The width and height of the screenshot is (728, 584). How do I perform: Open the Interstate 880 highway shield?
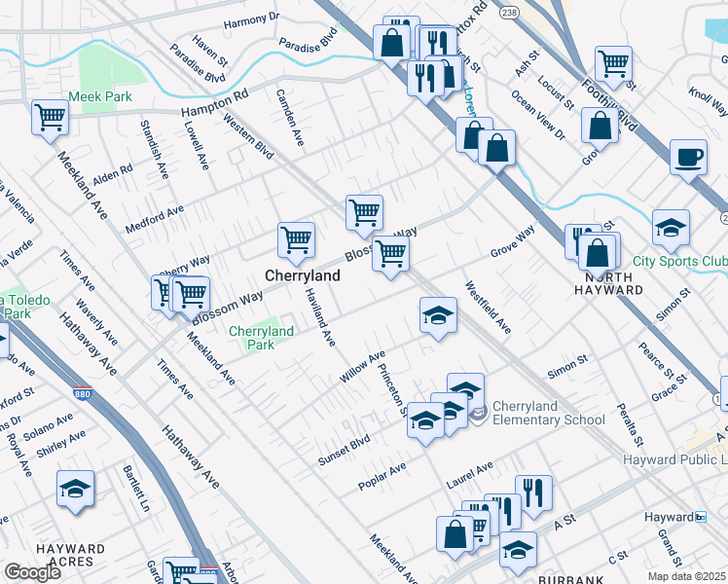tap(82, 392)
